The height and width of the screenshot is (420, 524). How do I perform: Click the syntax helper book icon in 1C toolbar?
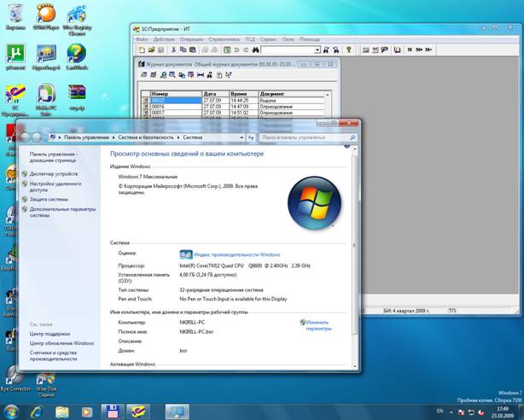[x=397, y=50]
